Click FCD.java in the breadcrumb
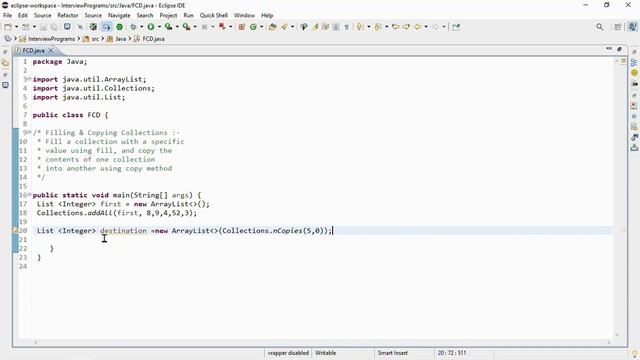Viewport: 640px width, 360px height. 153,39
